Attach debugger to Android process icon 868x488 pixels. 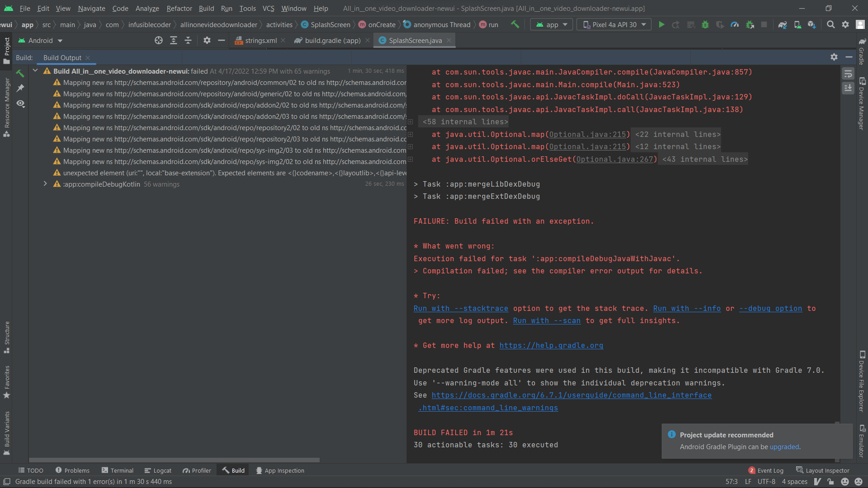point(750,24)
